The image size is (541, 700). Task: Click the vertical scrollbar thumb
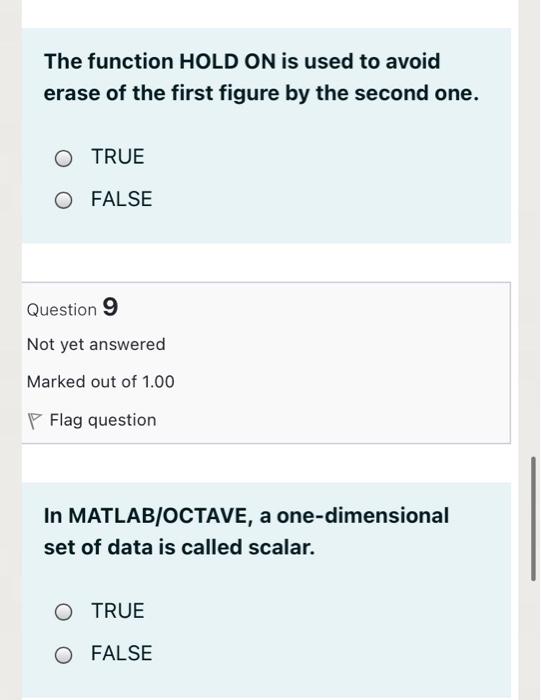pyautogui.click(x=533, y=518)
